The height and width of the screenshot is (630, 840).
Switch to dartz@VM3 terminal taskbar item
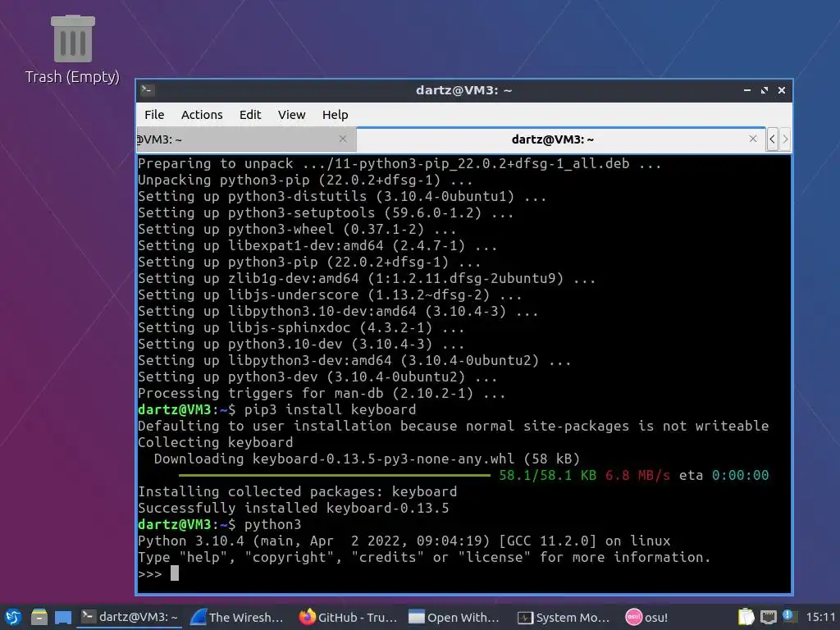pos(130,617)
